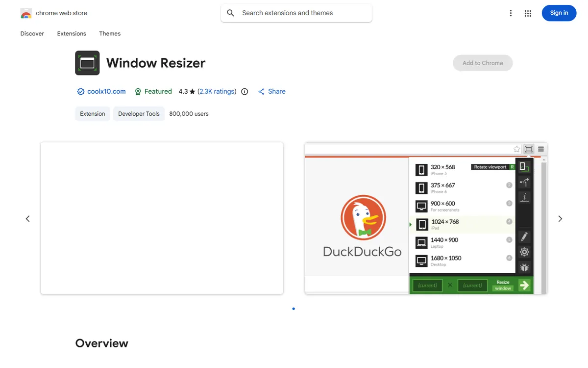Viewport: 588px width, 368px height.
Task: Click the Overview heading
Action: click(x=101, y=343)
